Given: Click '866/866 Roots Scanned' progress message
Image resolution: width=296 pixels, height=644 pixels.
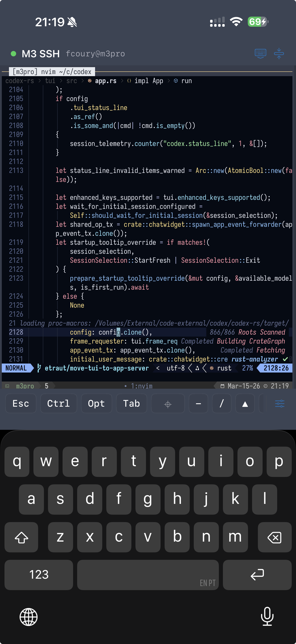Looking at the screenshot, I should click(x=247, y=332).
